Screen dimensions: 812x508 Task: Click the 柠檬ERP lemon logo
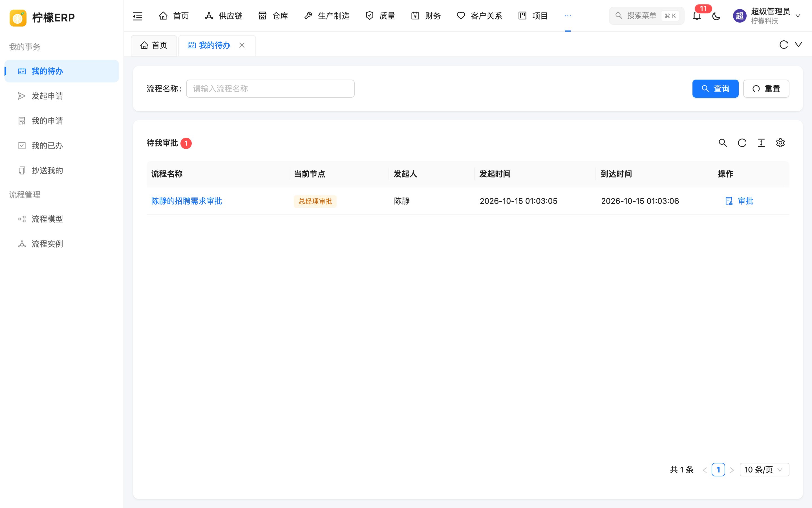[x=18, y=17]
